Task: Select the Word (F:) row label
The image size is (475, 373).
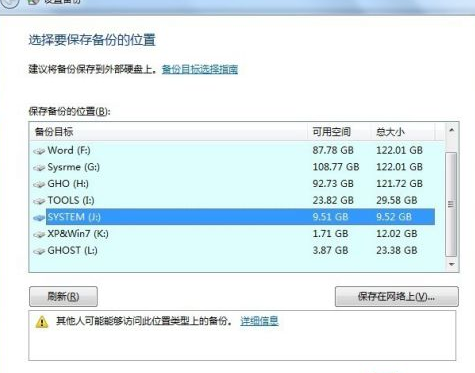Action: pos(69,150)
